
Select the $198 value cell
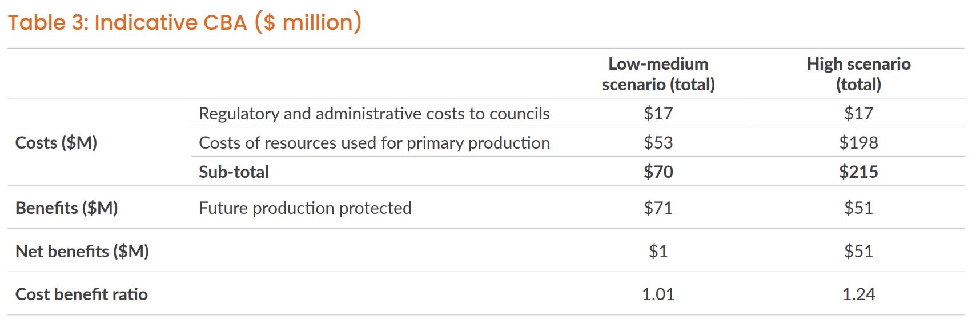[x=858, y=142]
